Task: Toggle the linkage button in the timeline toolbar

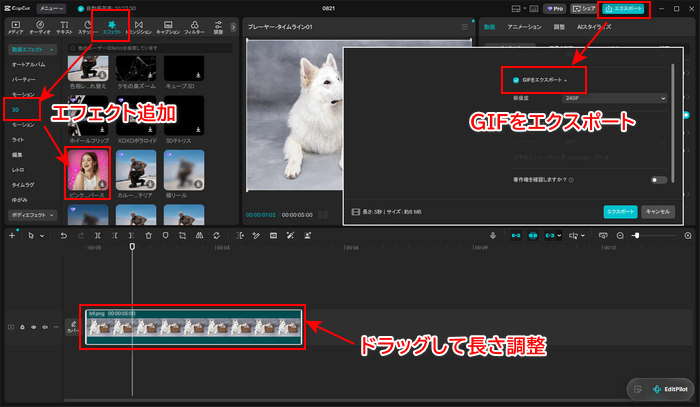Action: pos(550,236)
